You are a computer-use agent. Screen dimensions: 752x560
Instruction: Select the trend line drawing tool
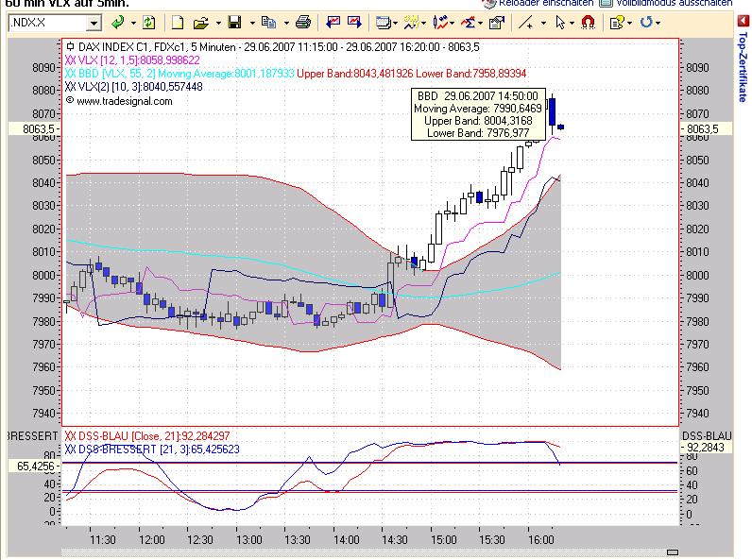526,23
